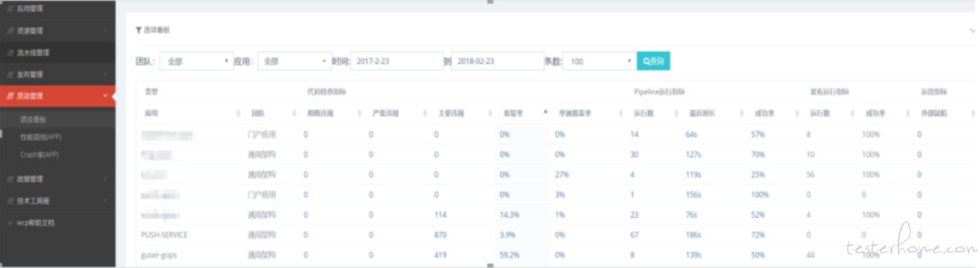Sort table by 最近时长 column arrows

click(742, 113)
